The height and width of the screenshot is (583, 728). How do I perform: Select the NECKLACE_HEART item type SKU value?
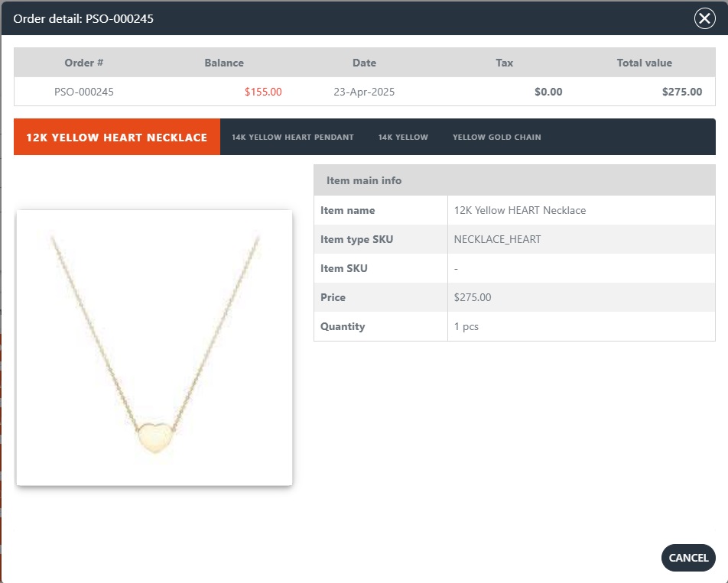[497, 239]
